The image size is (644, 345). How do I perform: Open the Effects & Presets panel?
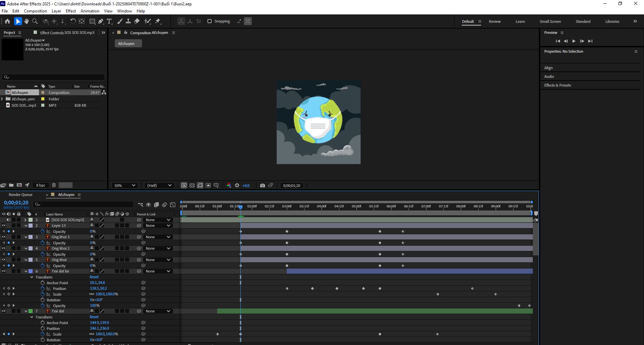[557, 85]
